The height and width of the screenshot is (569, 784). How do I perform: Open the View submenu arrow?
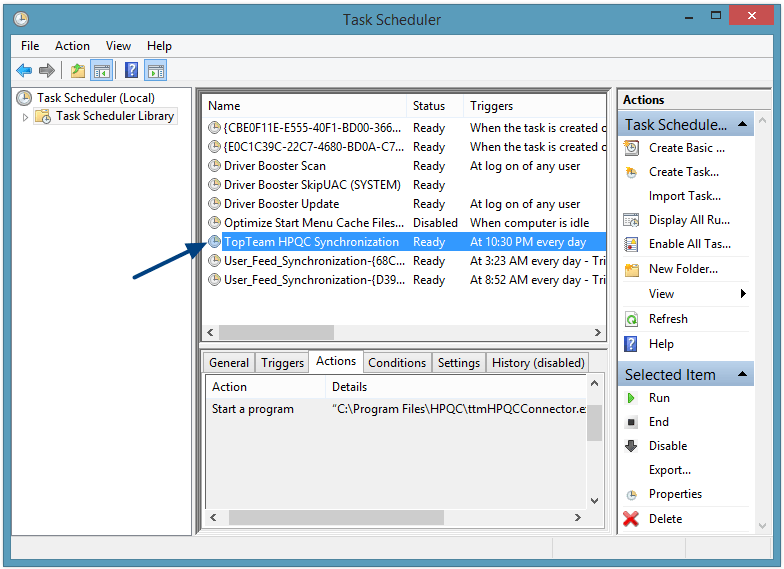click(x=743, y=294)
